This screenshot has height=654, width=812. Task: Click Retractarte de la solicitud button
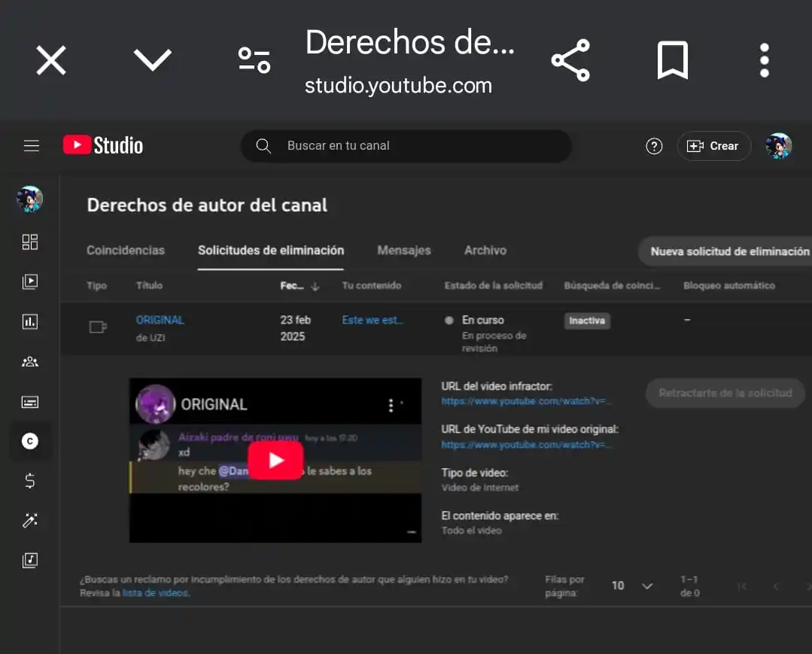pos(725,393)
